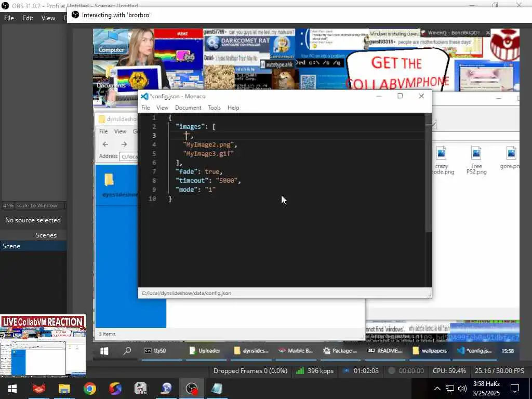Open the Windows Start menu on host taskbar
Screen dimensions: 532x399
pos(12,389)
